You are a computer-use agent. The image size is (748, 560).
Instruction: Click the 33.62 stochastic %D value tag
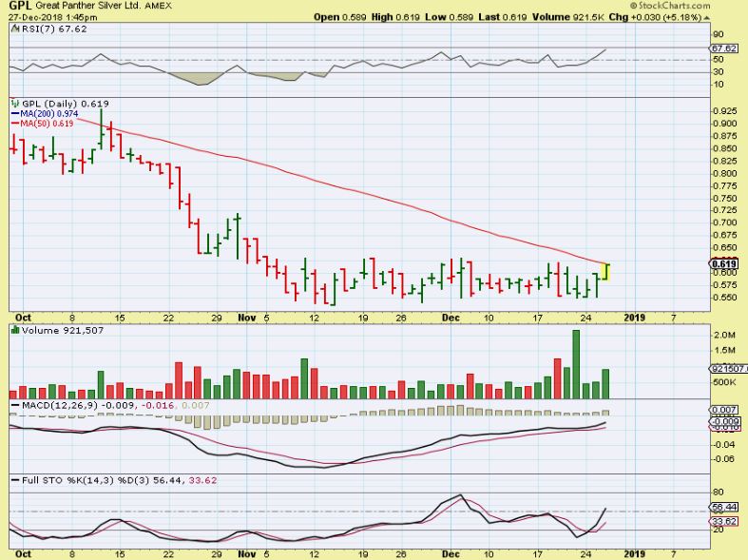(x=723, y=521)
